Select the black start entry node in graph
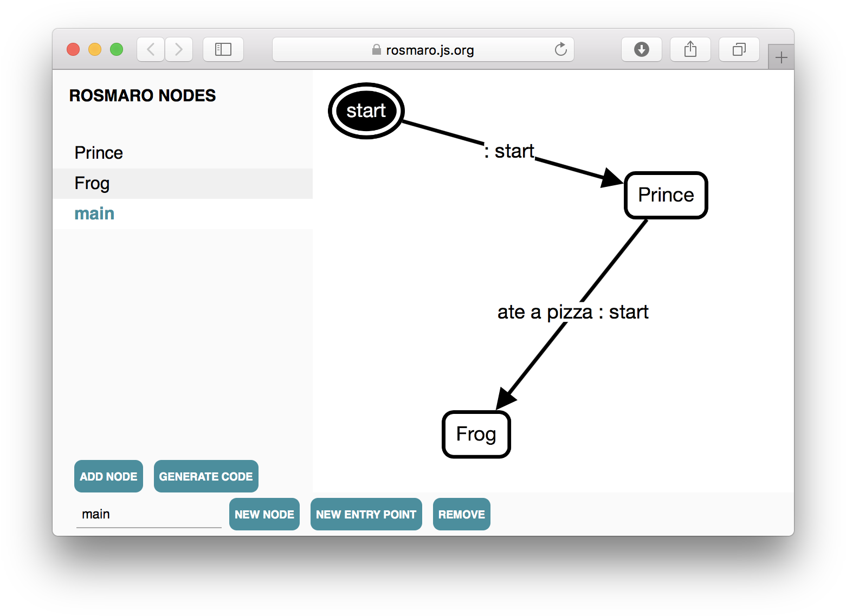The height and width of the screenshot is (616, 846). coord(366,111)
